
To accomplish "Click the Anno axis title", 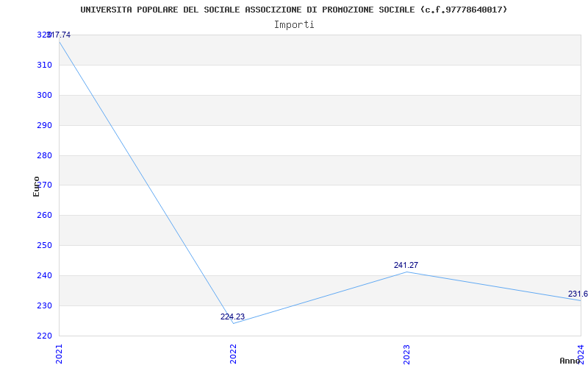I will 570,361.
